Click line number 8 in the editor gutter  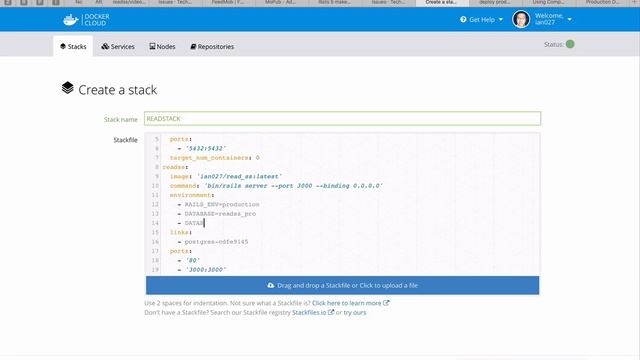coord(157,167)
